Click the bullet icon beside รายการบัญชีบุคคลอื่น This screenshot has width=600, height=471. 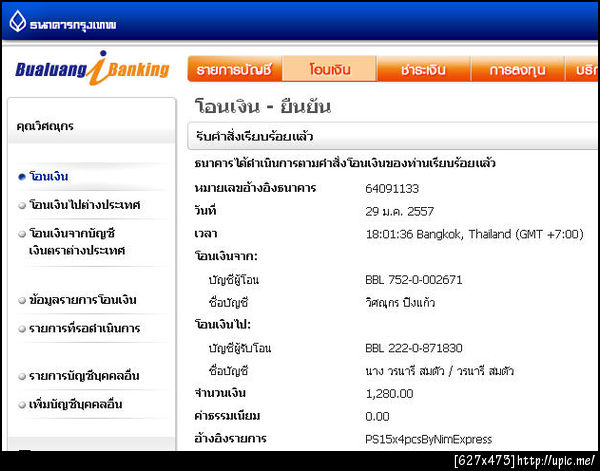22,376
